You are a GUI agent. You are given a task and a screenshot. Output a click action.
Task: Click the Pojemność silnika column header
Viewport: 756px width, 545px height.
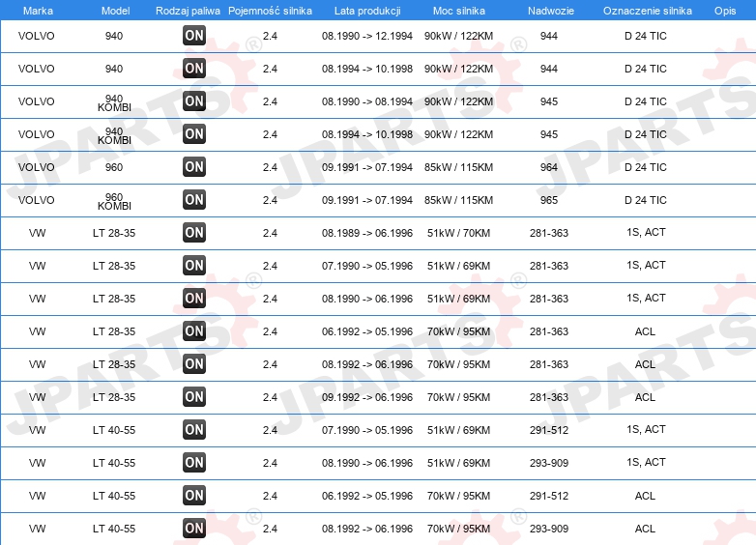pos(270,11)
